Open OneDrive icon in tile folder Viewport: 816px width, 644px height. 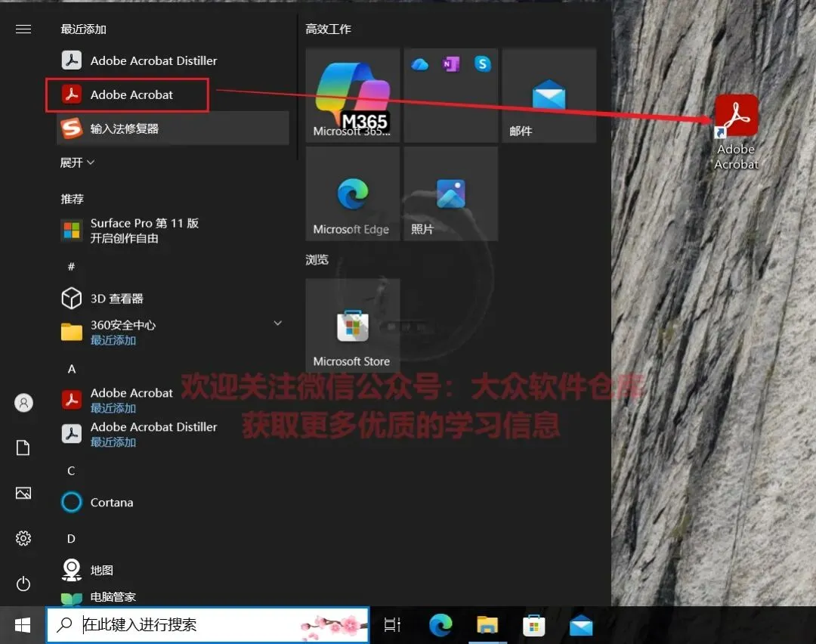click(x=419, y=64)
